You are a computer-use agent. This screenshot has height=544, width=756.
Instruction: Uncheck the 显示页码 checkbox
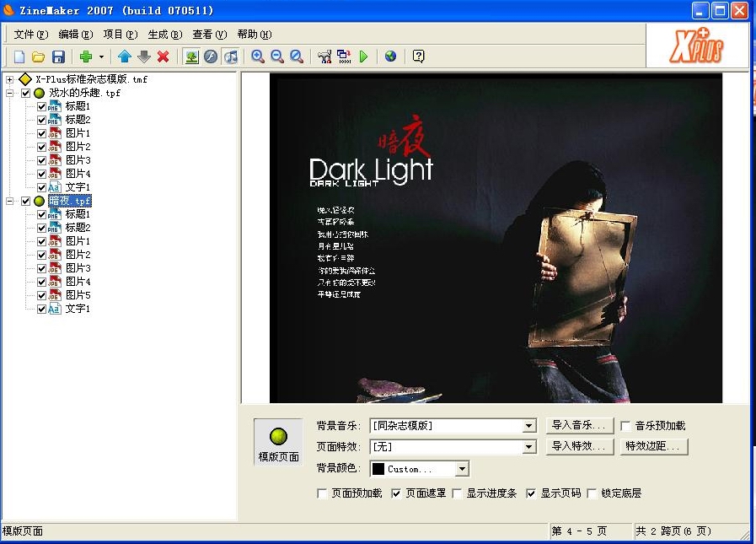[x=530, y=493]
